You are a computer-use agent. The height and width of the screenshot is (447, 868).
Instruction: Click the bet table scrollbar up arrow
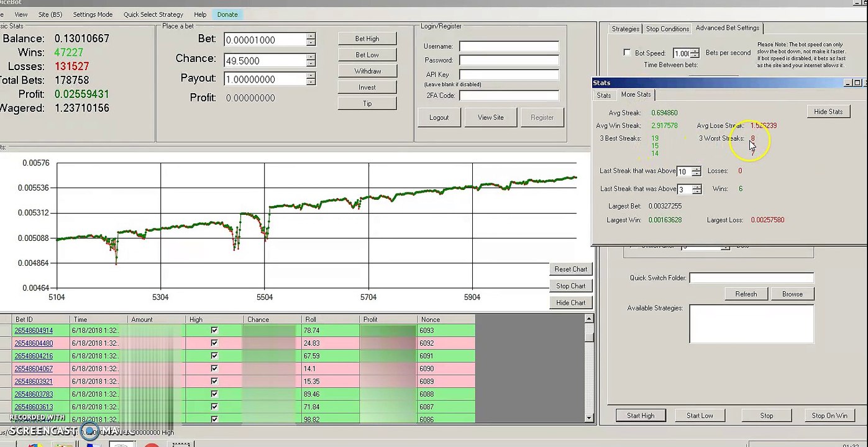(x=589, y=319)
